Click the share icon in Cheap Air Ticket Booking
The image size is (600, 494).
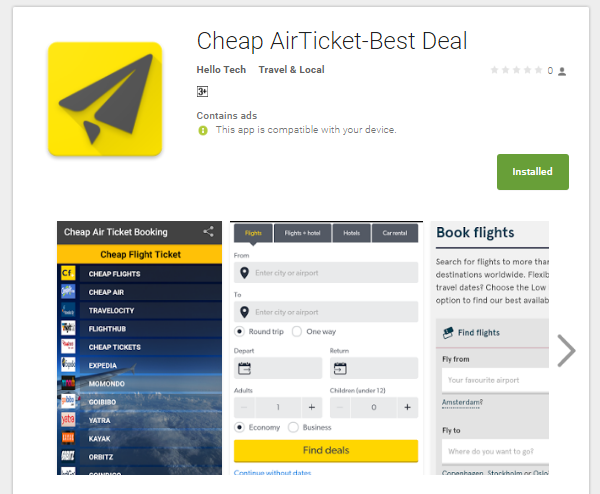coord(208,232)
